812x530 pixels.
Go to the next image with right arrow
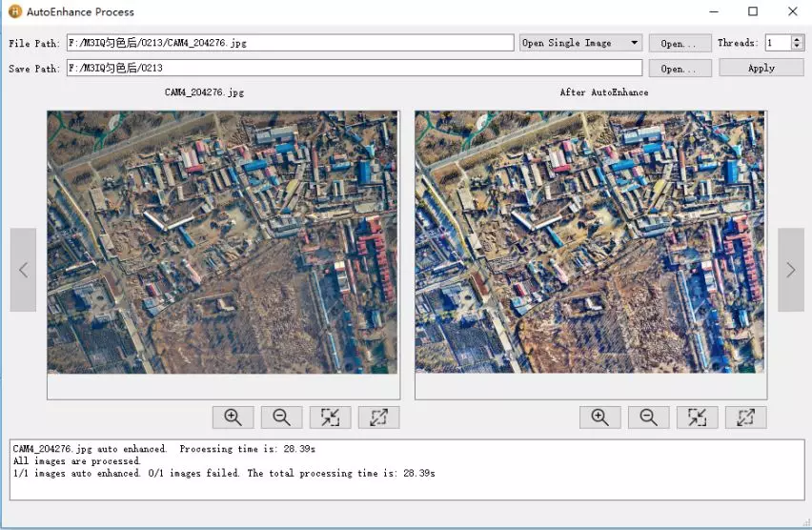click(x=790, y=270)
